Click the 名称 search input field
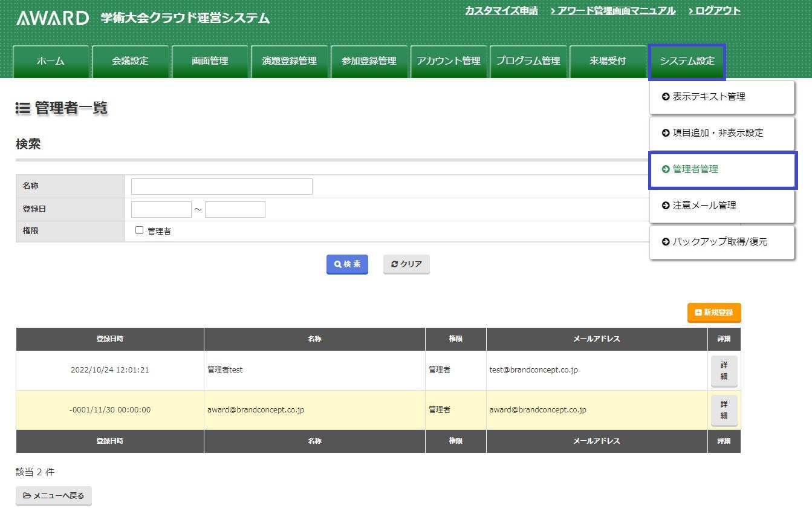Screen dimensions: 812x514 click(222, 186)
